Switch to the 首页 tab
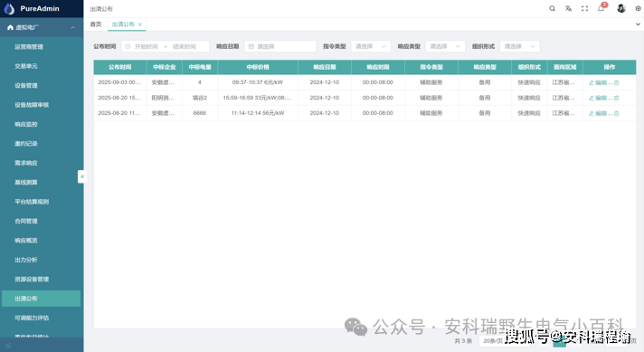The width and height of the screenshot is (644, 352). pyautogui.click(x=96, y=24)
